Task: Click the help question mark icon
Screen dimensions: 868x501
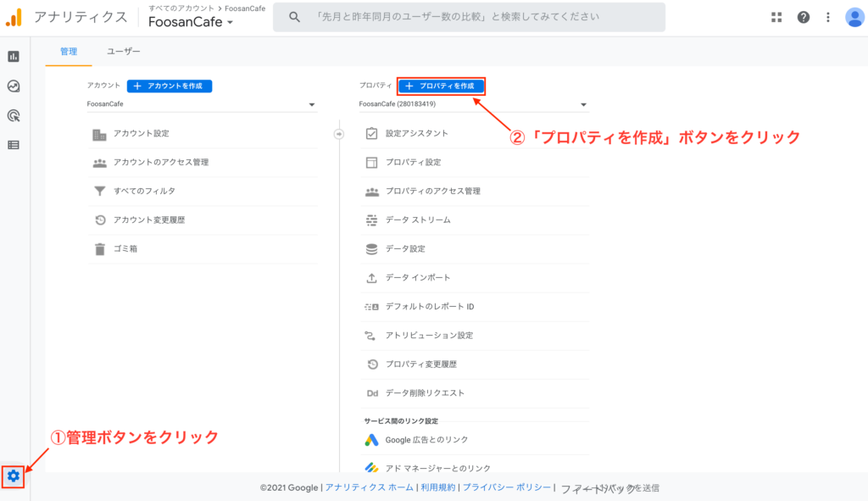Action: tap(803, 17)
